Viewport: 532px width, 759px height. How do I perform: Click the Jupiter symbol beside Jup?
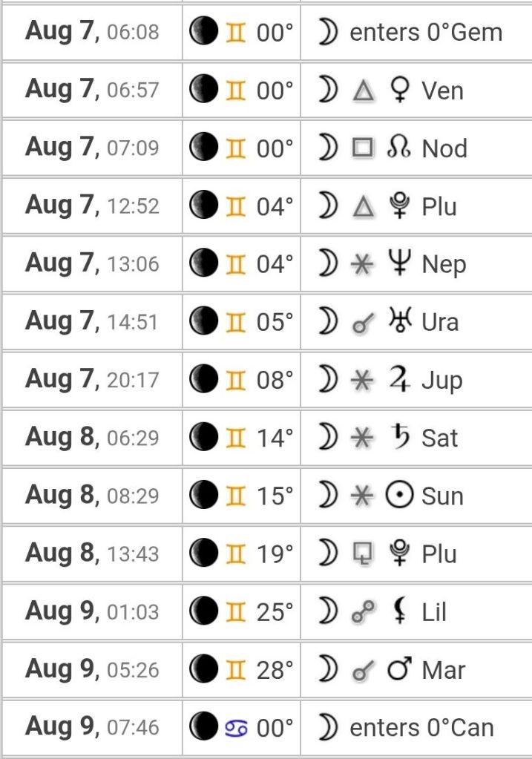point(400,379)
